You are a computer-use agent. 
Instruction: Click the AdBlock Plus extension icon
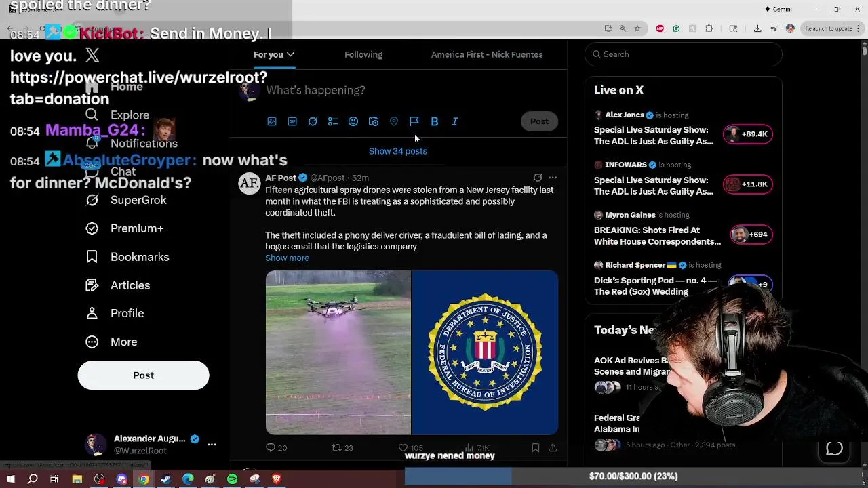coord(660,28)
